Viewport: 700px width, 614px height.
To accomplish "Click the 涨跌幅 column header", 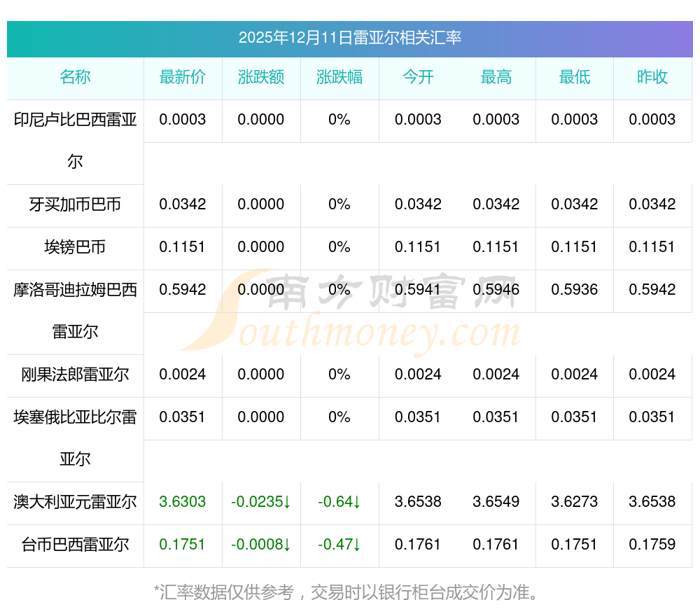I will pos(339,77).
